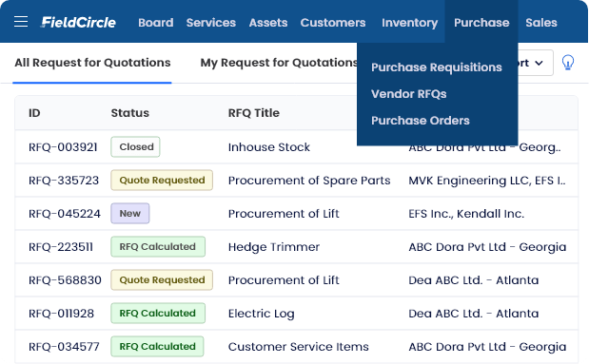Click the Purchase menu item

[x=481, y=23]
